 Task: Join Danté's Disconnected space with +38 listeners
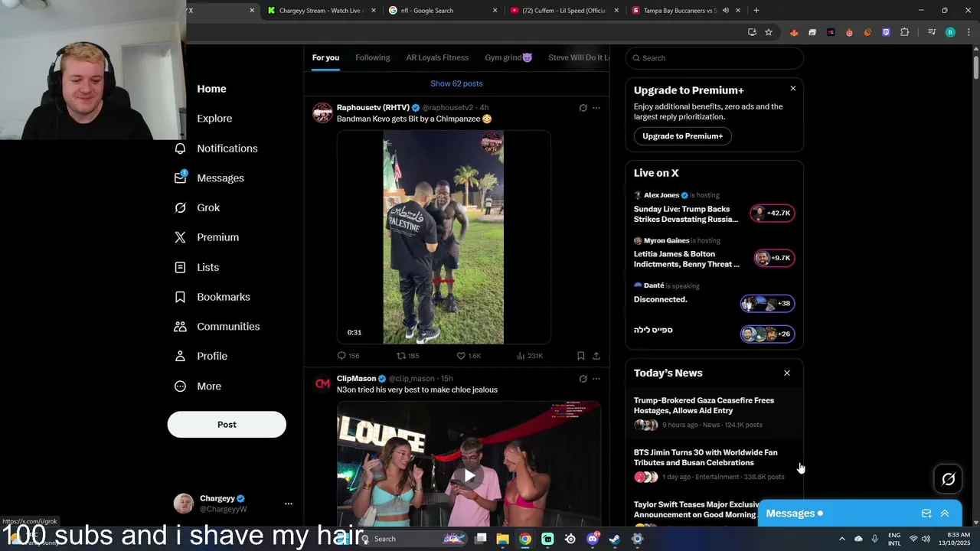767,304
